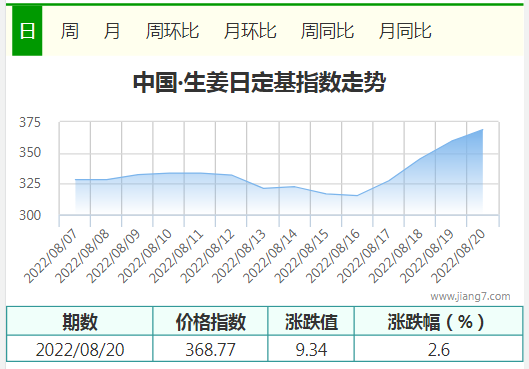Click the chart data point for 2022/08/13
Viewport: 529px width, 369px height.
(263, 188)
